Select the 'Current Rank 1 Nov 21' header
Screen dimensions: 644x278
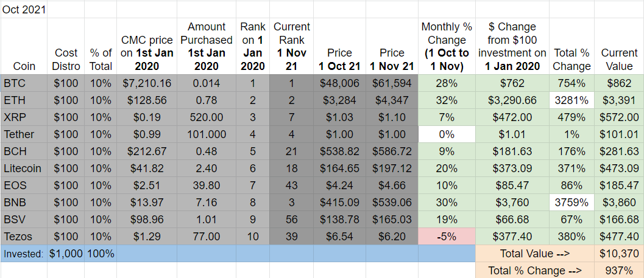click(x=292, y=46)
